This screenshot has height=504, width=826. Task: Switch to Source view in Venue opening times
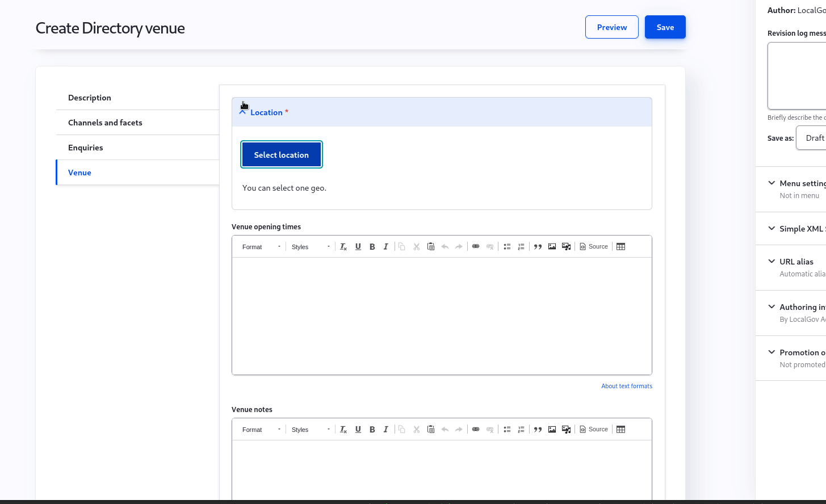(x=594, y=247)
